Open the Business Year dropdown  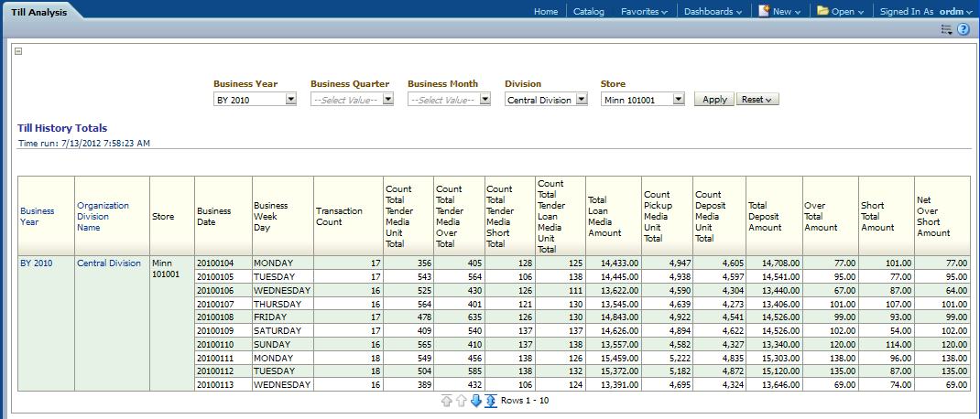[x=290, y=100]
